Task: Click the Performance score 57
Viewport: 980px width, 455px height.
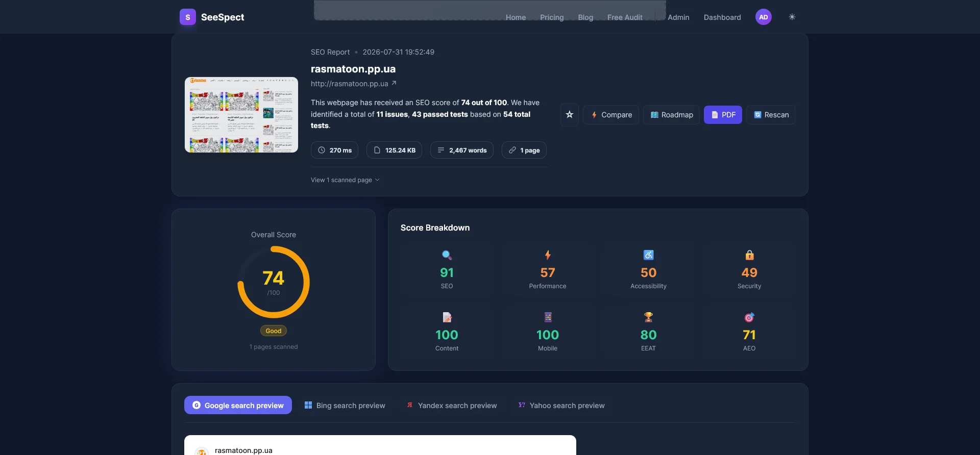Action: 548,273
